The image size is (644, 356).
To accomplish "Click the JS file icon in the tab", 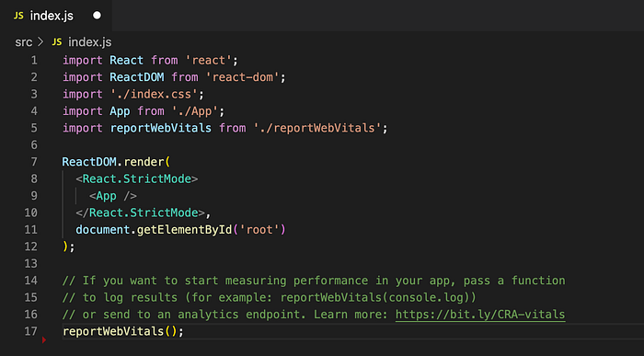I will (18, 16).
